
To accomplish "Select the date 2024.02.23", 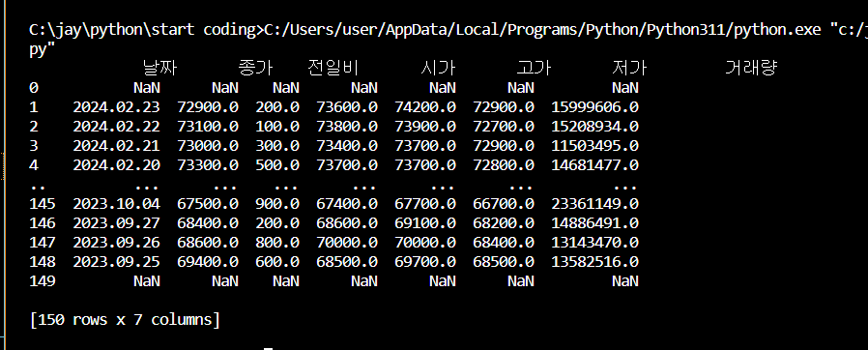I will click(x=116, y=107).
